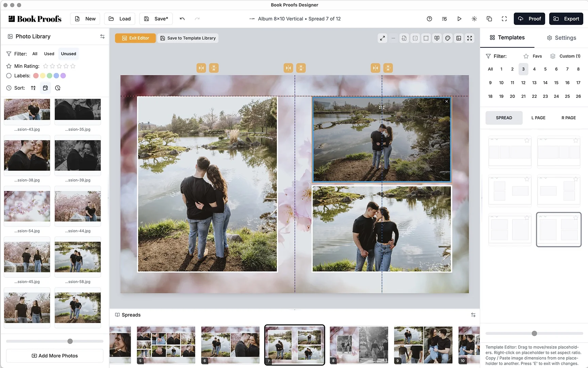Click the copy/duplicate icon in the top toolbar
Screen dimensions: 588x368
489,19
